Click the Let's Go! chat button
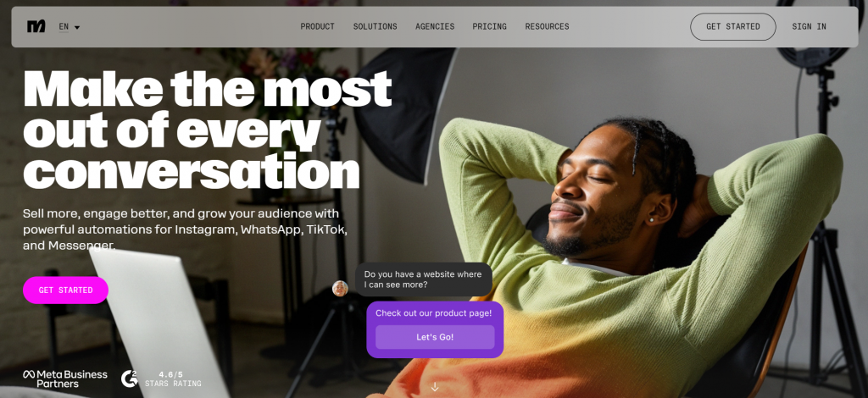The height and width of the screenshot is (398, 868). [435, 337]
